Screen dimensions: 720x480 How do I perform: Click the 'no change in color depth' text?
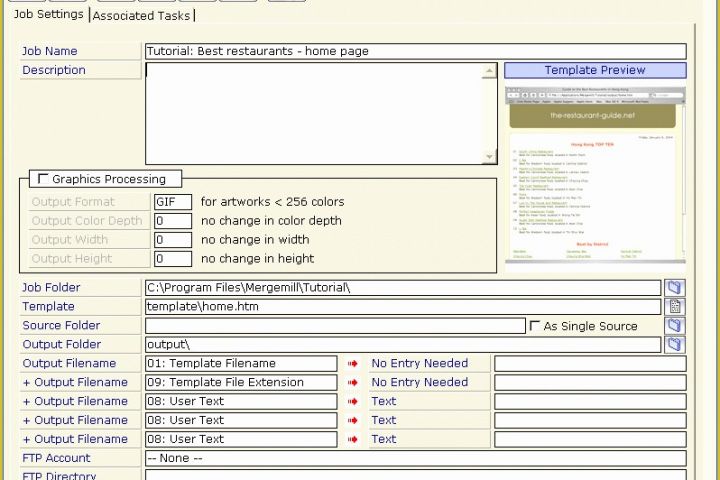pyautogui.click(x=271, y=220)
